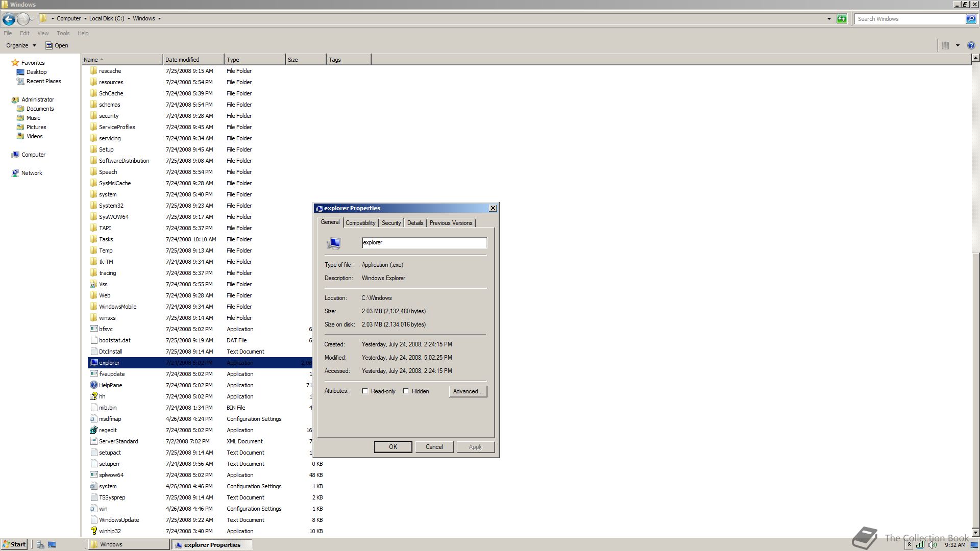Click OK in explorer Properties
This screenshot has height=551, width=980.
click(393, 447)
